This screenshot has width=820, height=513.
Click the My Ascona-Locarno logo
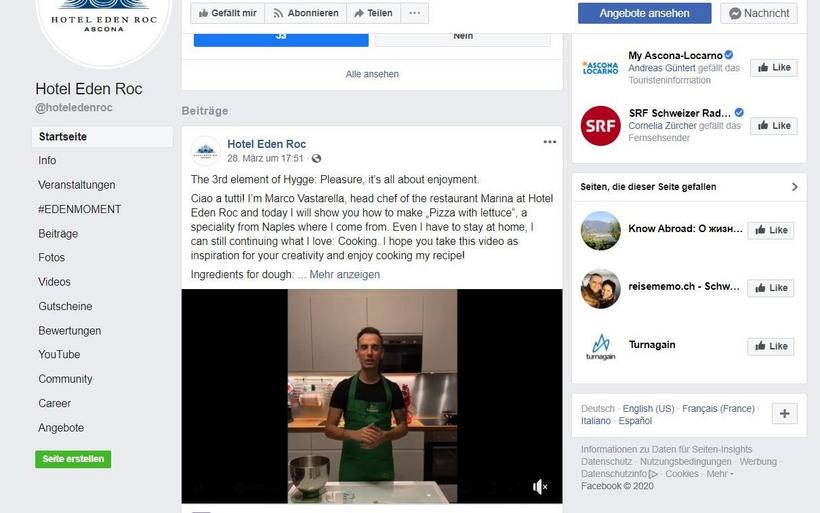coord(600,68)
